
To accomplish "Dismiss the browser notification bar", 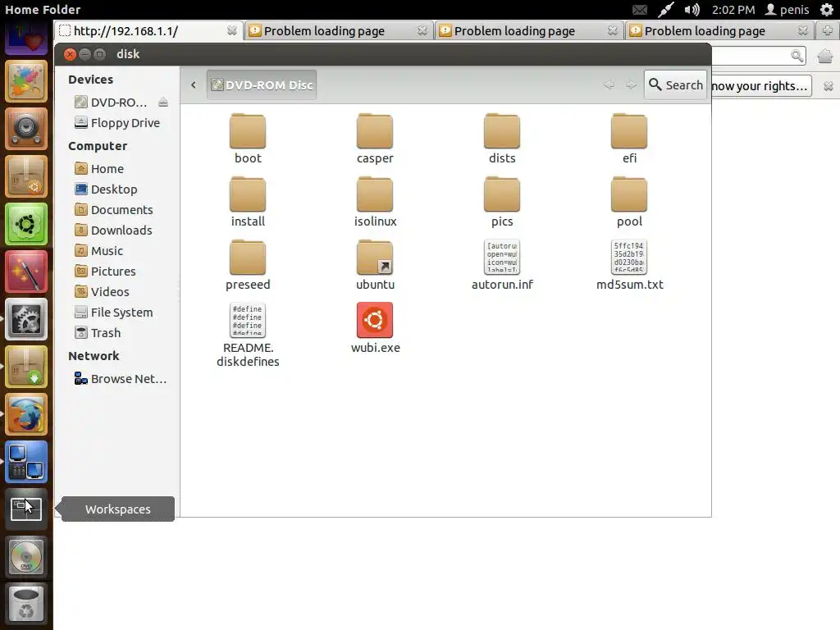I will click(829, 85).
